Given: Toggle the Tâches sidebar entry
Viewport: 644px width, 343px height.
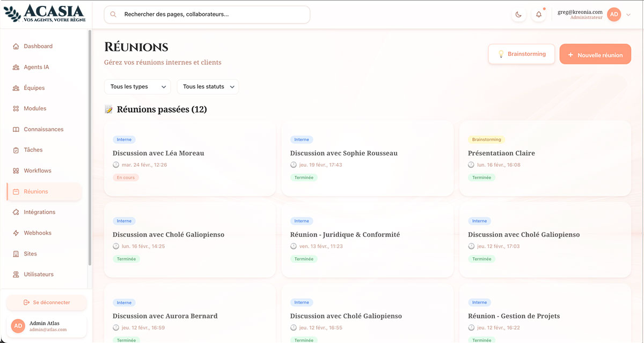Looking at the screenshot, I should click(x=33, y=150).
